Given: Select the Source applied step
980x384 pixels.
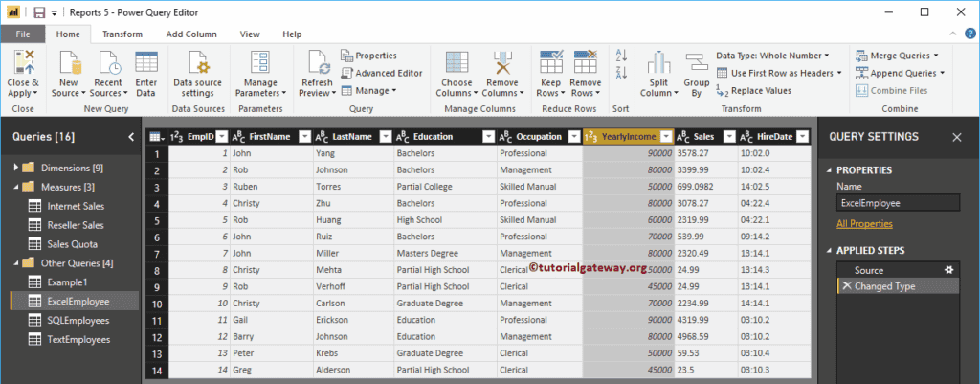Looking at the screenshot, I should point(898,270).
